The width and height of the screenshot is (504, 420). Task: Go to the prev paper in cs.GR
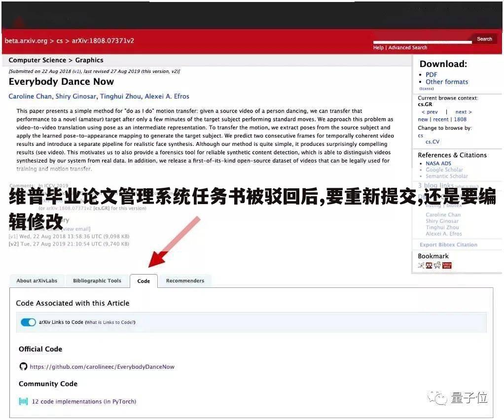430,112
